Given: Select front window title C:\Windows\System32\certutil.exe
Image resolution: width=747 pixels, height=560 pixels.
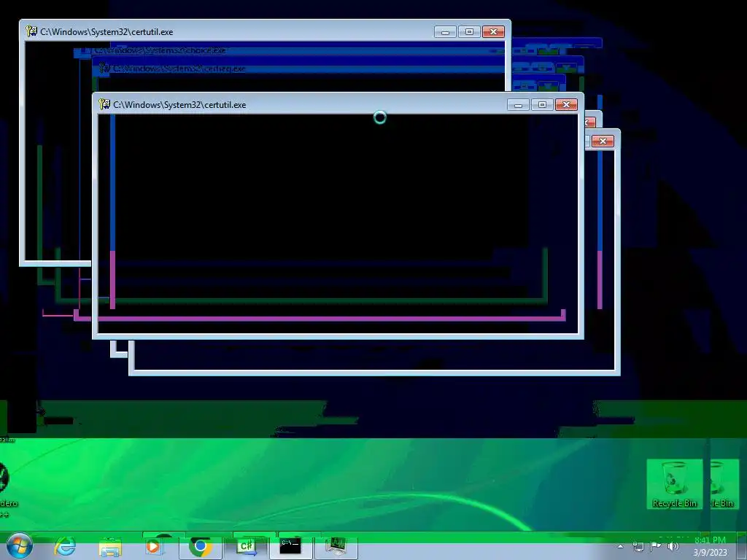Looking at the screenshot, I should [x=179, y=105].
